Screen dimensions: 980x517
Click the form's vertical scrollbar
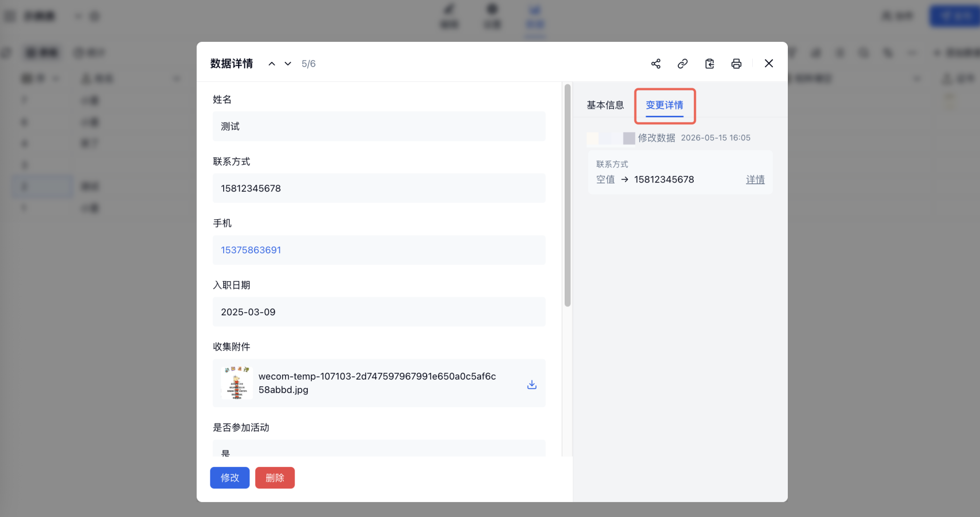(x=567, y=195)
